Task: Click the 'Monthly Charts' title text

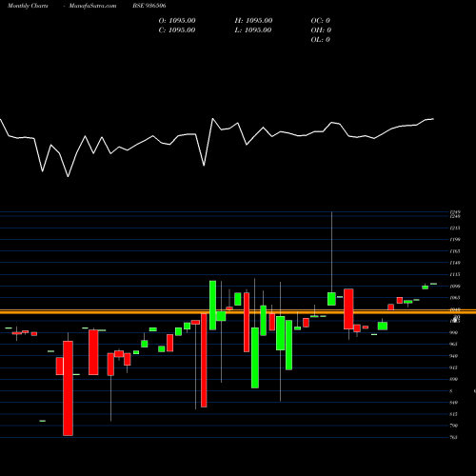Action: pos(28,6)
